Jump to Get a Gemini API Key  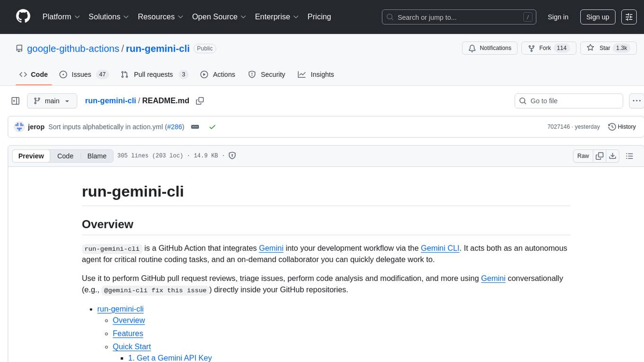point(170,358)
